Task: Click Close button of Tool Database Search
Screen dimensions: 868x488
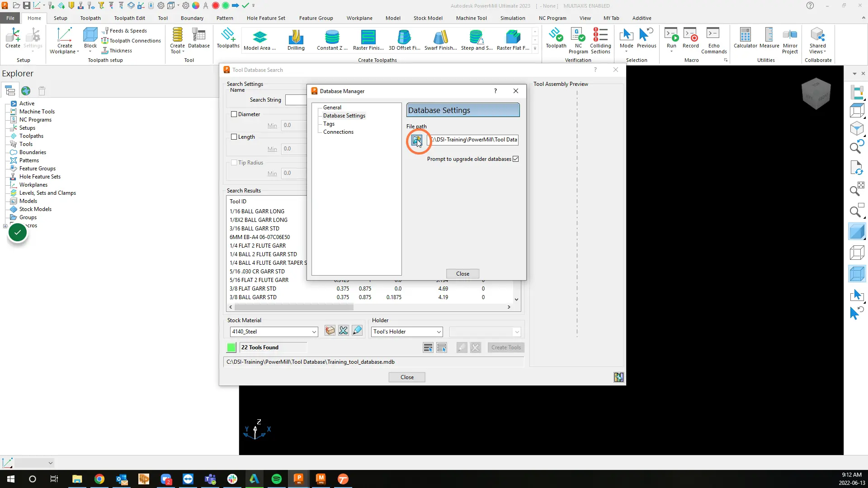Action: [407, 377]
